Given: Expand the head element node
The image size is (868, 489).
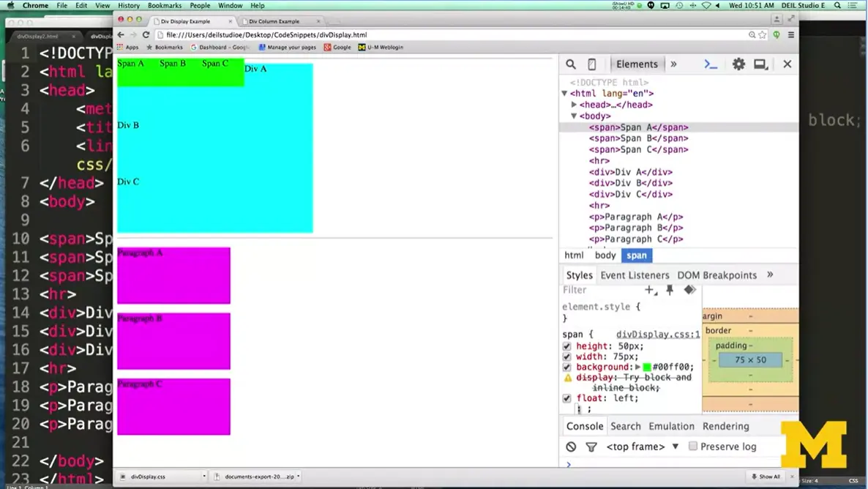Looking at the screenshot, I should click(x=575, y=105).
